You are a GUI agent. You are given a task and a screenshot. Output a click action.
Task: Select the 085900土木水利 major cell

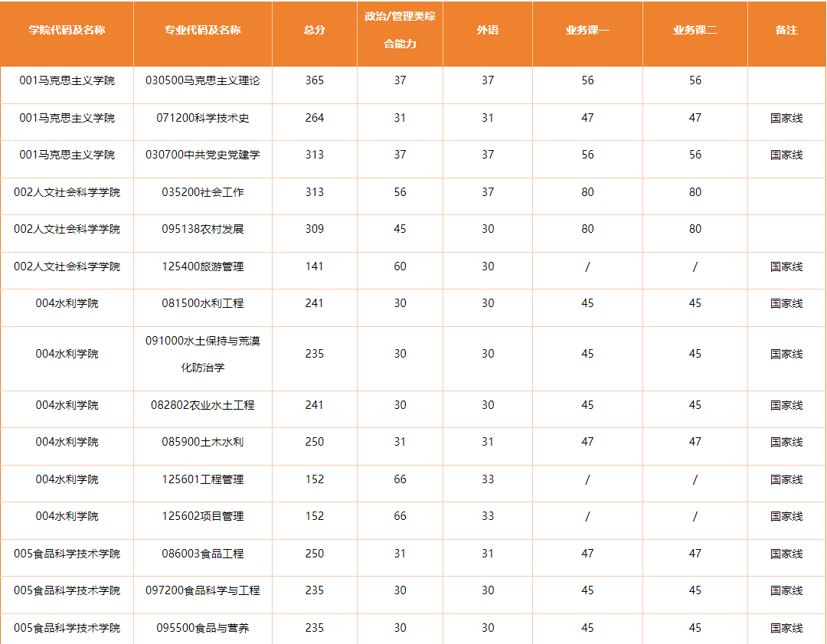tap(202, 442)
